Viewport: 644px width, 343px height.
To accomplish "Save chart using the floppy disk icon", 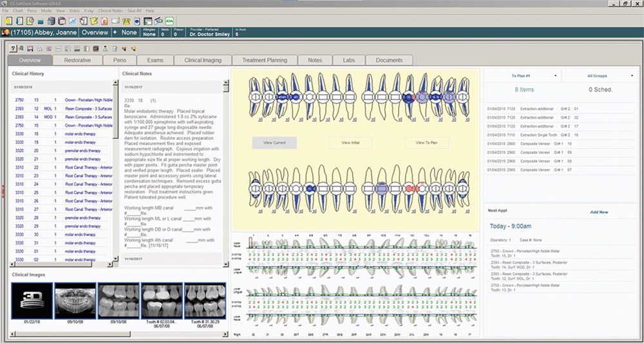I will coord(30,48).
